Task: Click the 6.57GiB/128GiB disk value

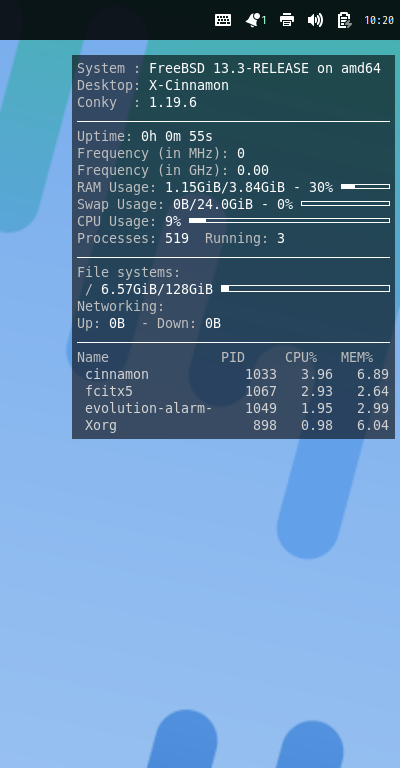Action: click(x=157, y=289)
